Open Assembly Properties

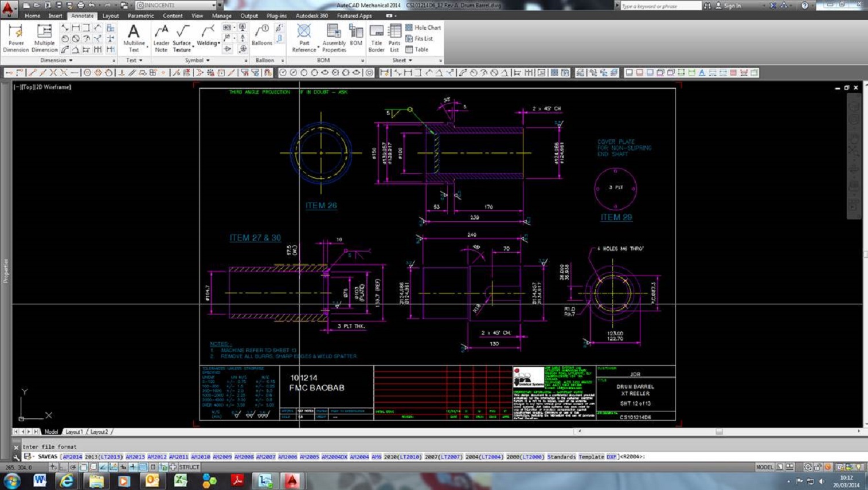pos(334,38)
